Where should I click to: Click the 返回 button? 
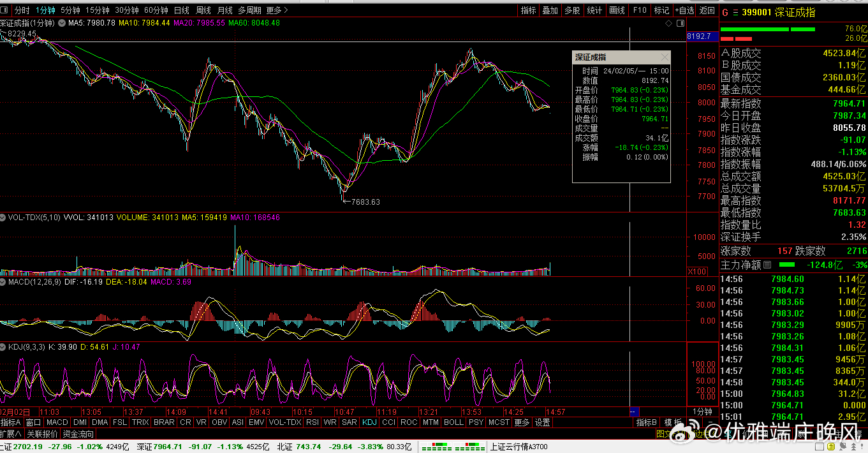point(707,10)
